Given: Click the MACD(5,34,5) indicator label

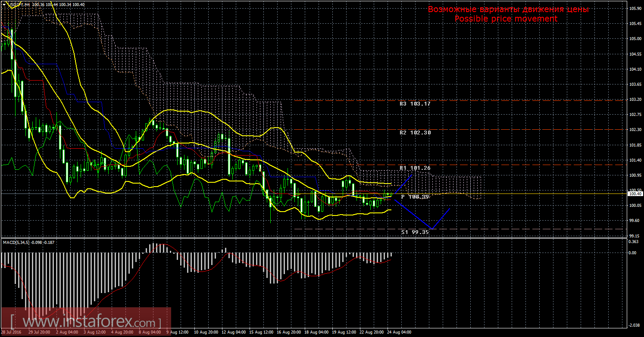Looking at the screenshot, I should coord(16,242).
